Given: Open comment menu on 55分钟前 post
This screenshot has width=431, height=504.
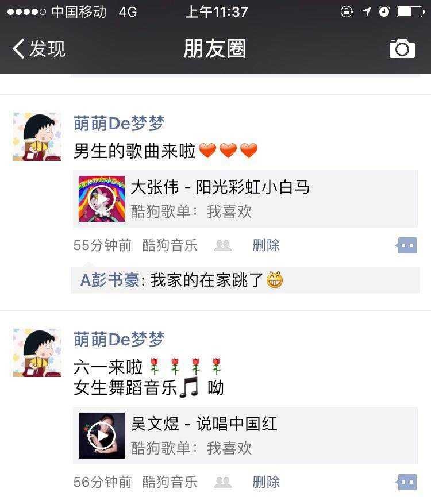Looking at the screenshot, I should click(x=406, y=245).
